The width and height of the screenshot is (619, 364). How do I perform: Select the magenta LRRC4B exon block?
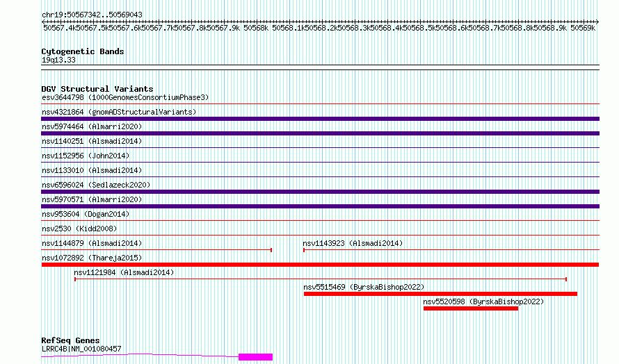[x=255, y=357]
